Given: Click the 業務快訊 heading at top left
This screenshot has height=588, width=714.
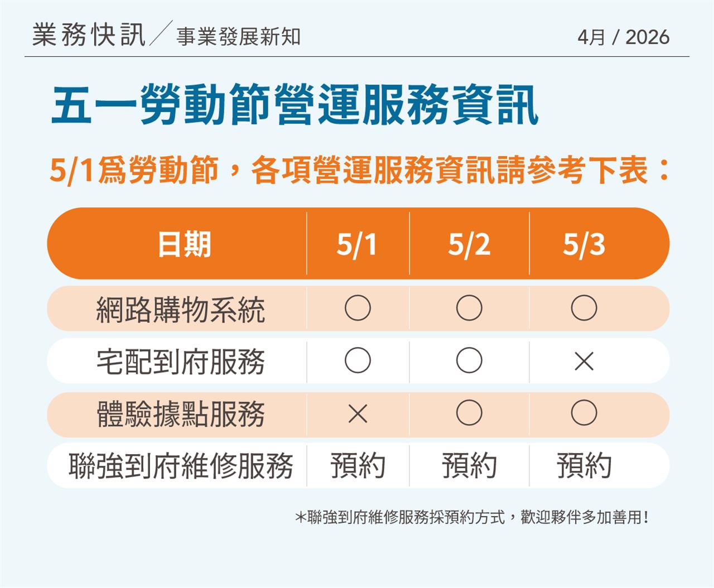Looking at the screenshot, I should click(x=89, y=35).
